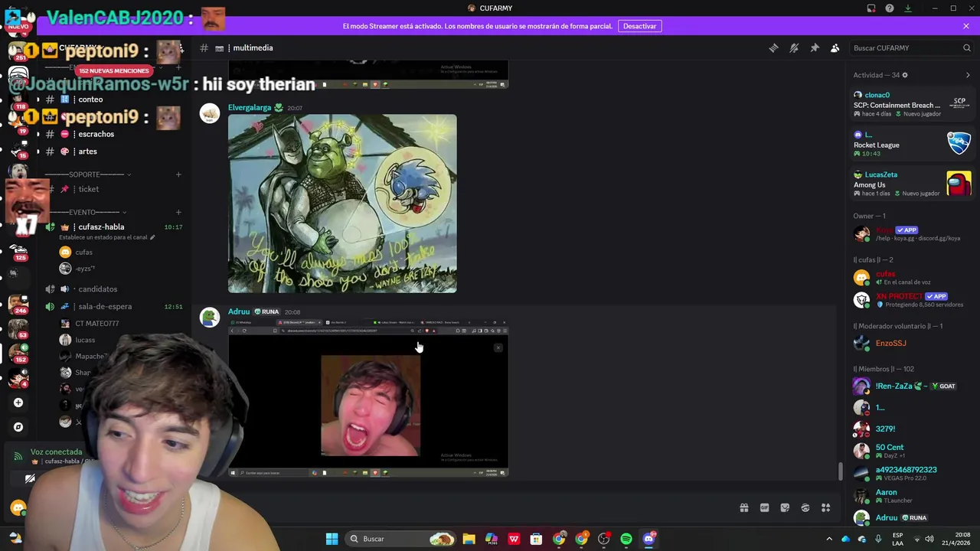Open the conteo text channel
Viewport: 980px width, 551px height.
[90, 99]
